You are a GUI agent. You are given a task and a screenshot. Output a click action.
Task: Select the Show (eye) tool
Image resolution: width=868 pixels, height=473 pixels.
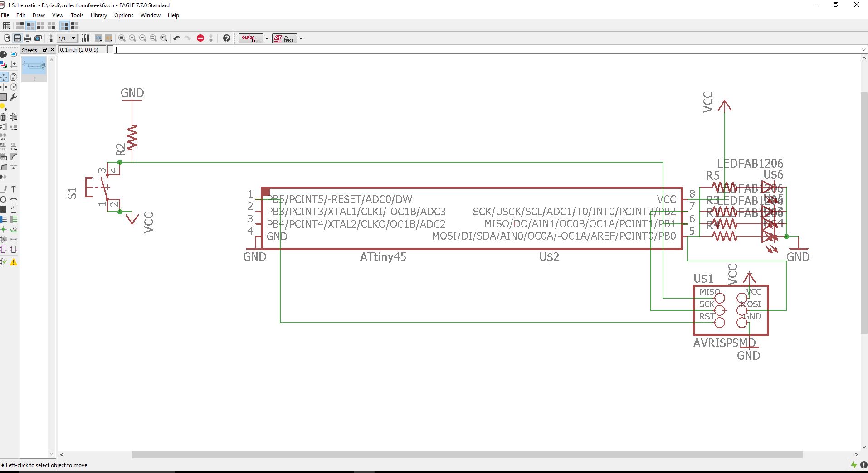tap(14, 54)
